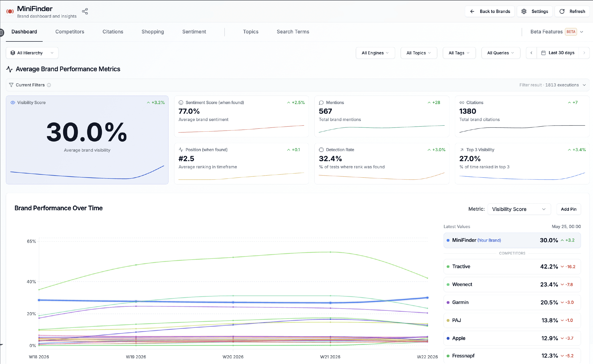This screenshot has height=364, width=593.
Task: Click the info icon beside Current Filters
Action: tap(49, 85)
